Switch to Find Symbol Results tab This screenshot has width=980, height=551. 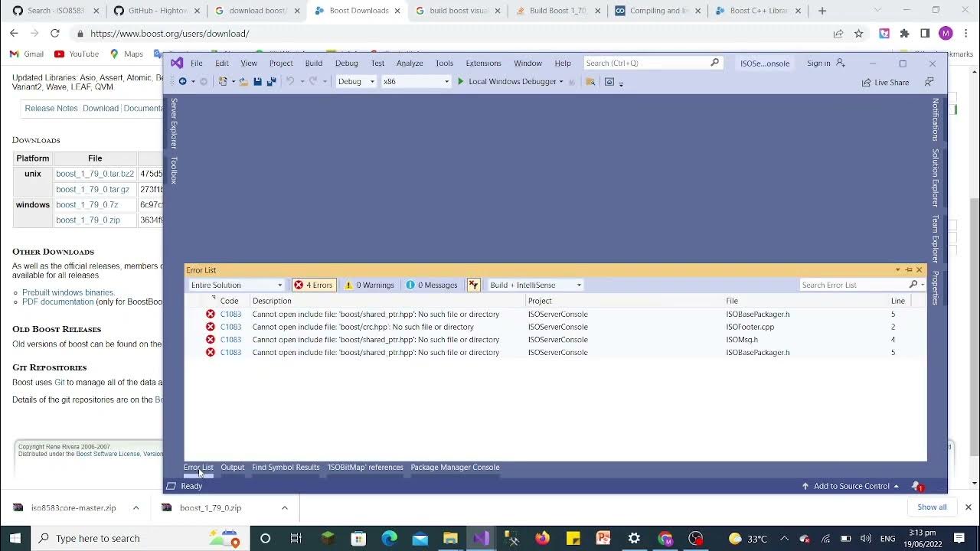286,467
